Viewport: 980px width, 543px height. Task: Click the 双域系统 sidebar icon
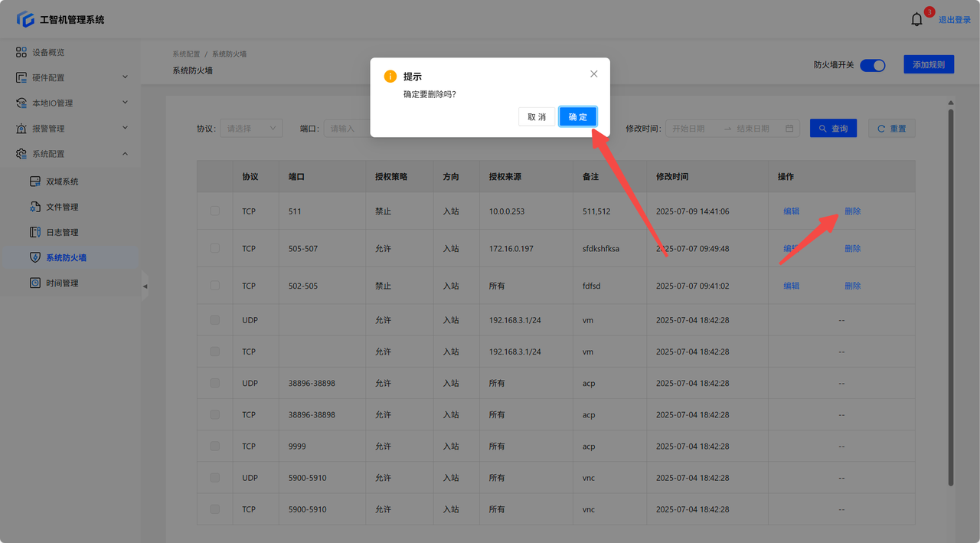[34, 182]
